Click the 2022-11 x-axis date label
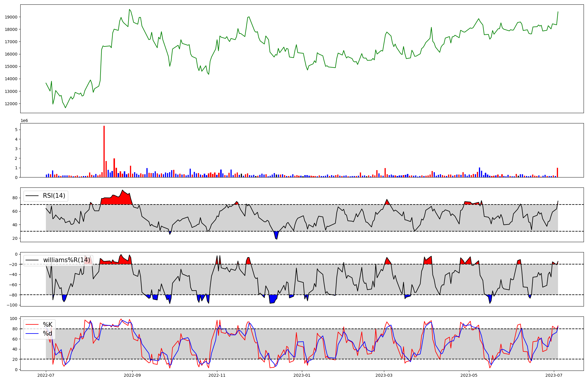The height and width of the screenshot is (382, 588). coord(217,375)
